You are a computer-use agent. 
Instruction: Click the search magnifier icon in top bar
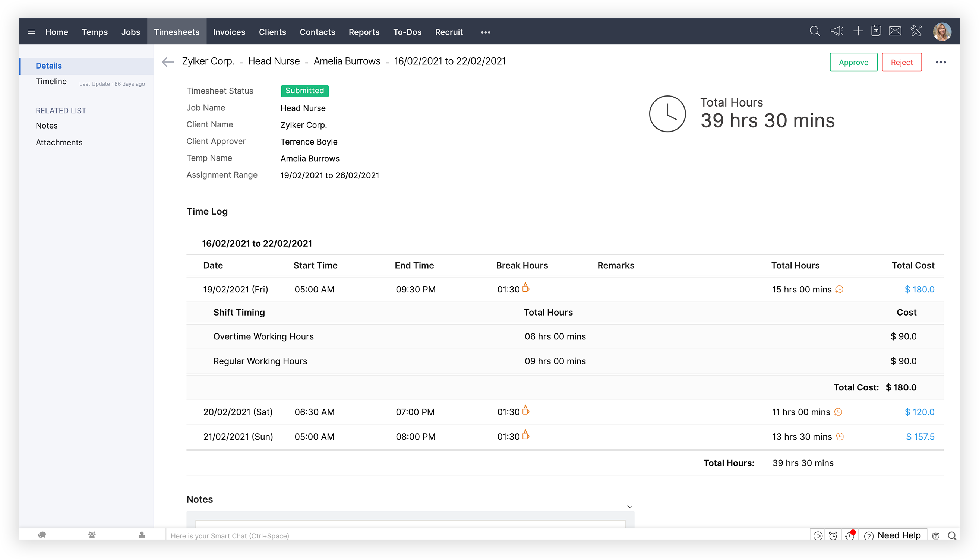click(x=814, y=31)
